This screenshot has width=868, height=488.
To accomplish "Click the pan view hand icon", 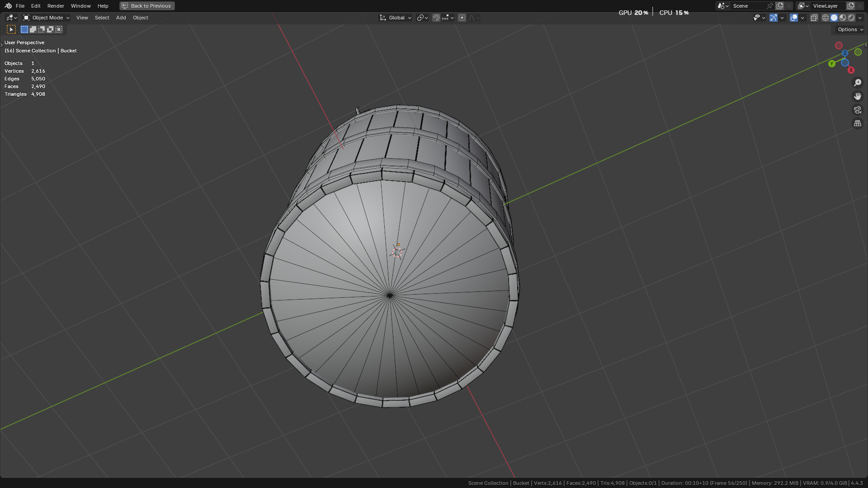I will point(858,96).
